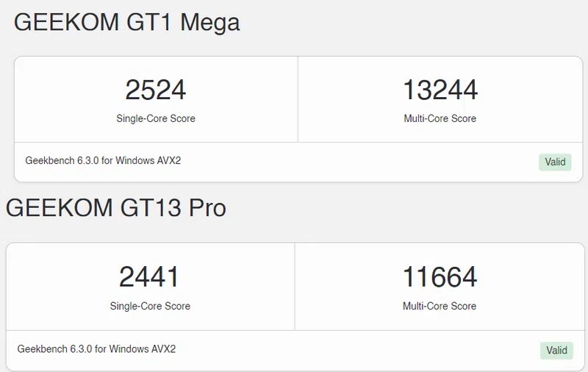
Task: Click vertical divider between 2524 and 13244
Action: pos(298,99)
